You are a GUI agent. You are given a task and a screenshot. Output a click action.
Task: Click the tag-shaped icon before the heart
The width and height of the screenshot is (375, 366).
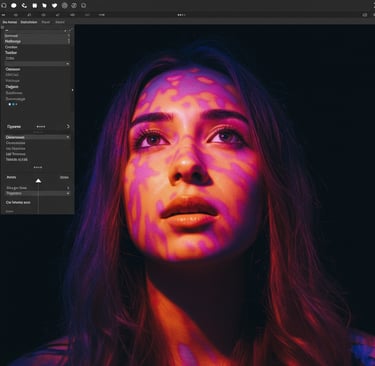[44, 6]
